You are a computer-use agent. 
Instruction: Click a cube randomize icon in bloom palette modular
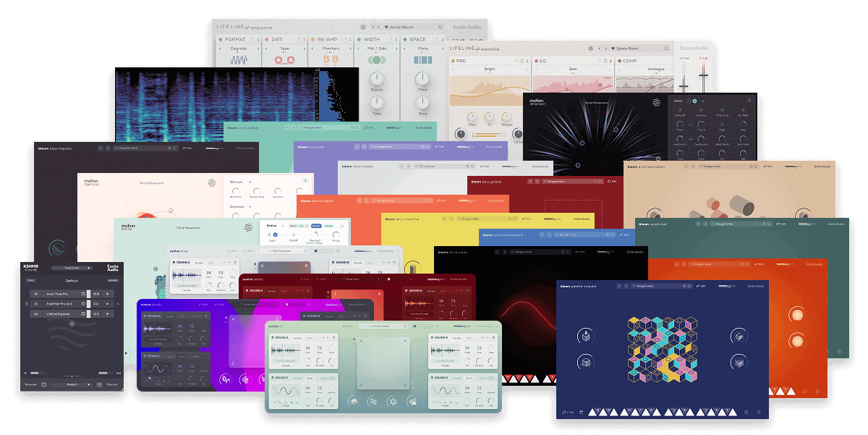(587, 335)
